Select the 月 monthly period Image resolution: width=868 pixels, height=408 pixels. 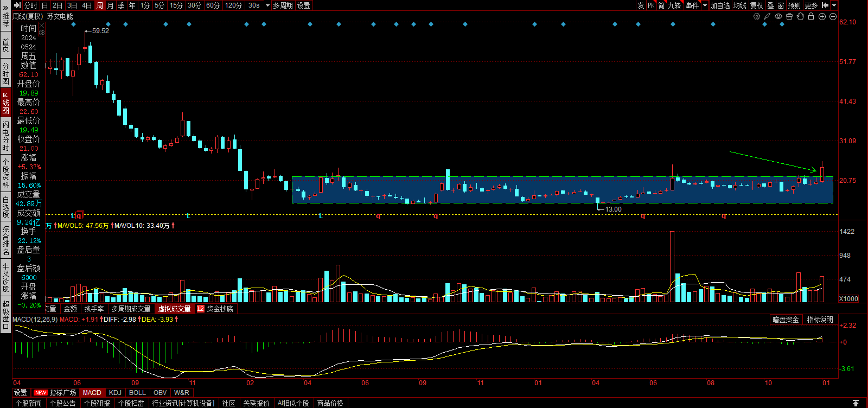pyautogui.click(x=111, y=5)
